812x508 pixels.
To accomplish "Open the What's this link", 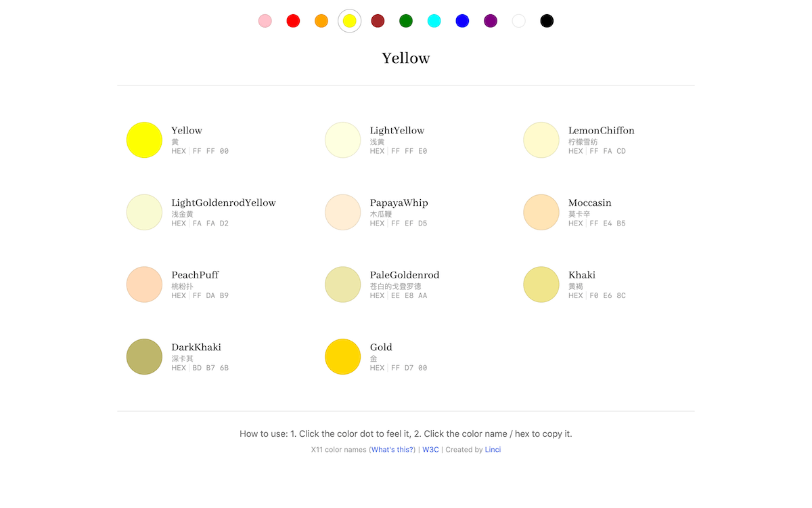I will tap(392, 449).
